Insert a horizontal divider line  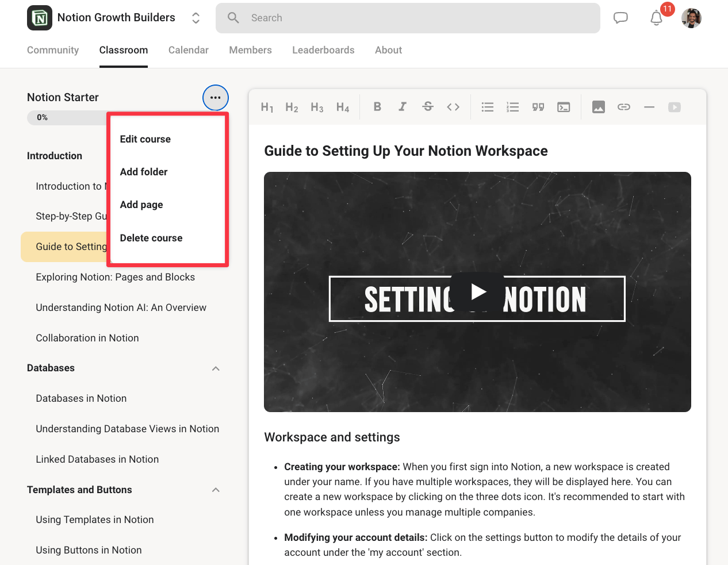[x=649, y=107]
